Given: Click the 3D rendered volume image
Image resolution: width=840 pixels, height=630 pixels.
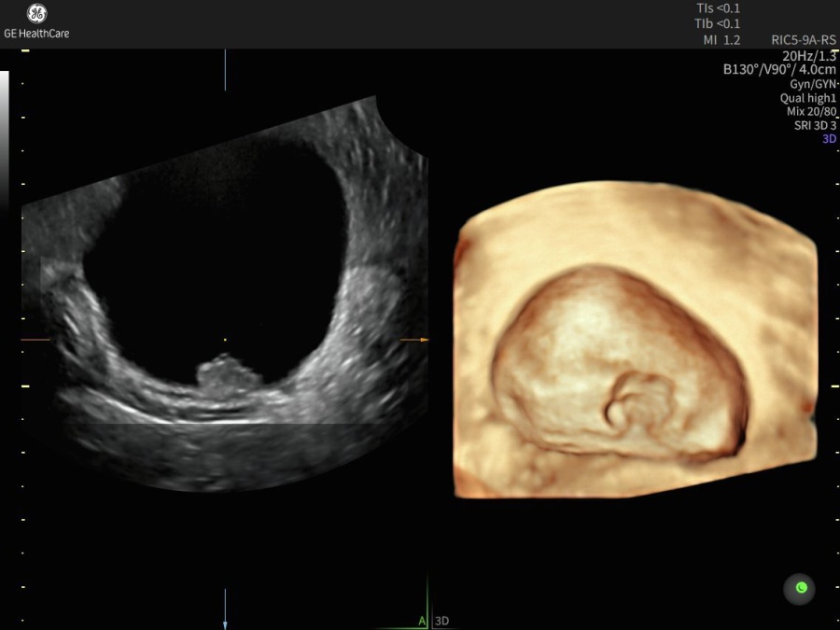Looking at the screenshot, I should tap(635, 341).
